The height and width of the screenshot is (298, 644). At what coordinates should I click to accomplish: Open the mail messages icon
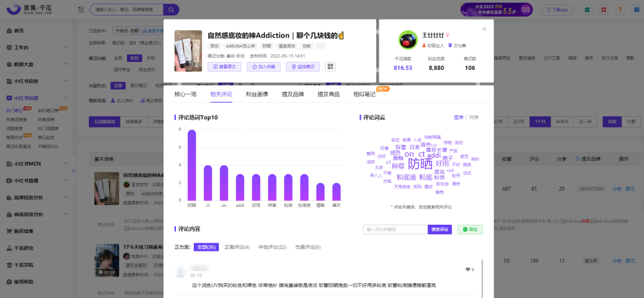point(636,10)
